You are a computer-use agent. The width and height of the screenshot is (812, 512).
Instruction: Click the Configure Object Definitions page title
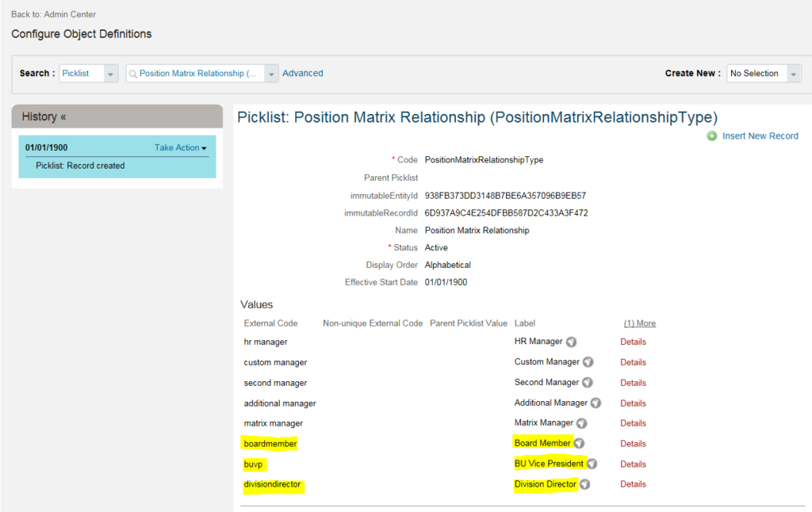pos(82,34)
